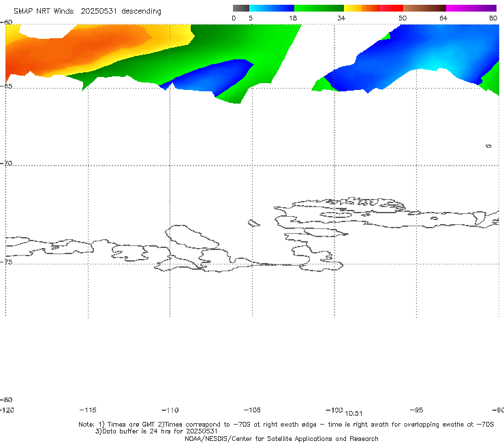The width and height of the screenshot is (504, 443).
Task: Click the latitude label '-65'
Action: click(x=6, y=86)
